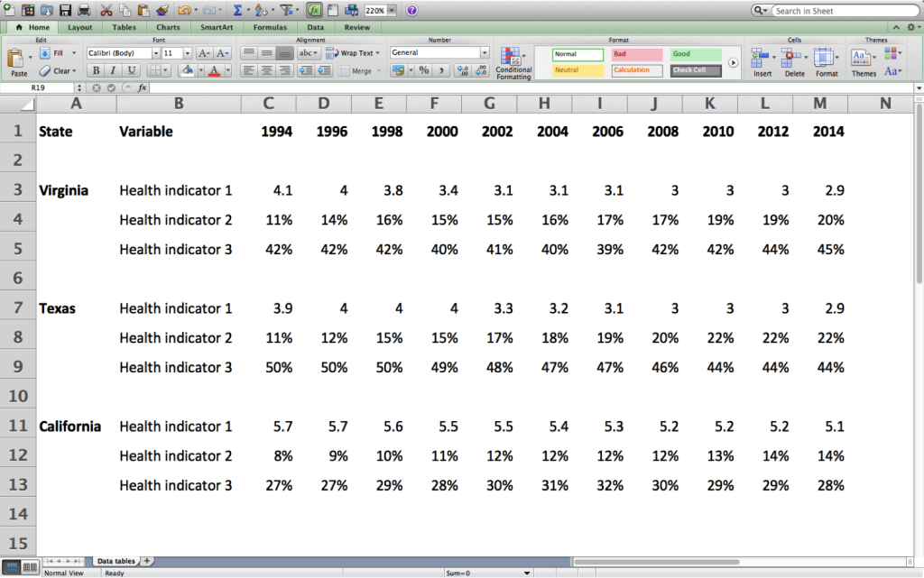Decrease decimal places button
The width and height of the screenshot is (924, 578).
click(481, 70)
